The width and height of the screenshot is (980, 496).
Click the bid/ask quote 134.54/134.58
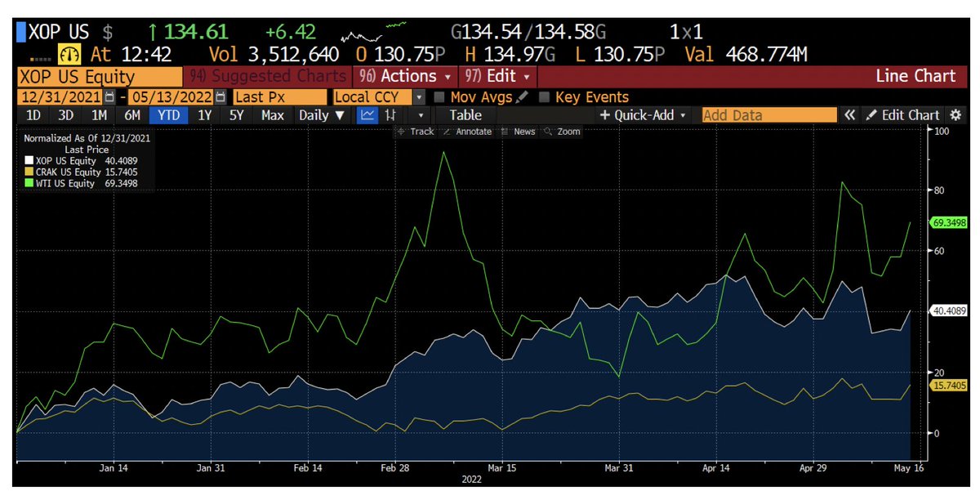(529, 34)
